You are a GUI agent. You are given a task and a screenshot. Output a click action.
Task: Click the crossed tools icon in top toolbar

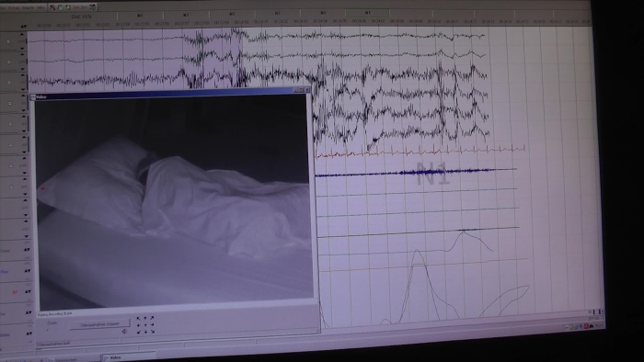point(52,7)
